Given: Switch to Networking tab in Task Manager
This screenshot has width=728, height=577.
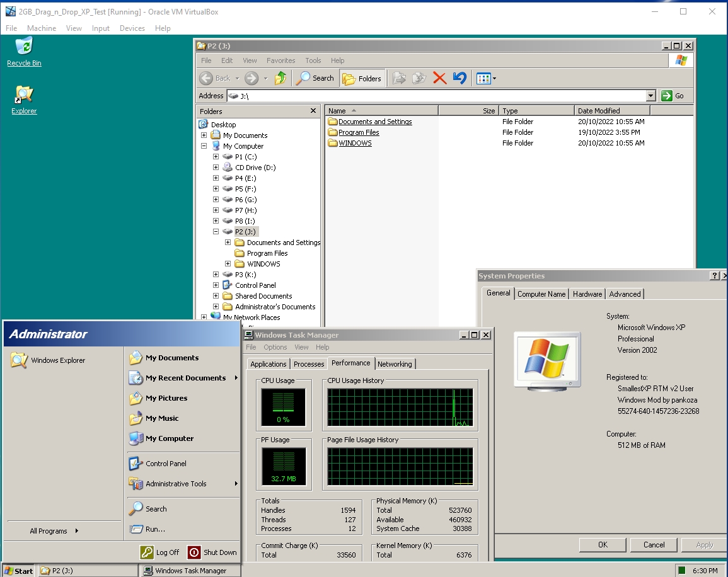Looking at the screenshot, I should point(395,364).
